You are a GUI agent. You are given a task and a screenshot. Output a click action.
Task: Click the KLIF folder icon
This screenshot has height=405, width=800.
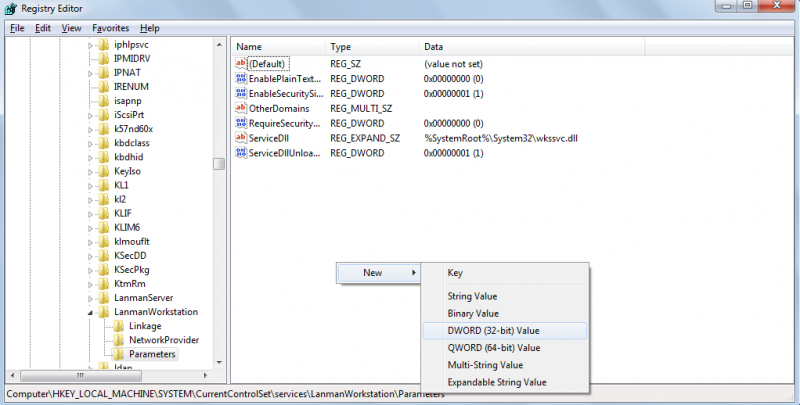coord(104,214)
